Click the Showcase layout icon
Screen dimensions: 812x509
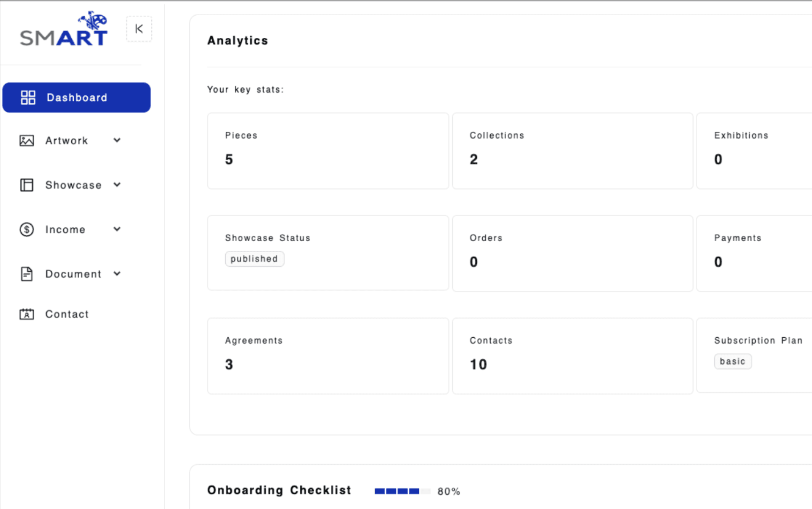coord(27,185)
